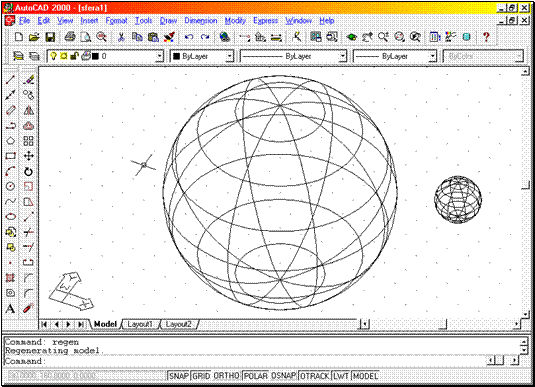Select the Array modify tool
535x387 pixels.
[x=28, y=141]
